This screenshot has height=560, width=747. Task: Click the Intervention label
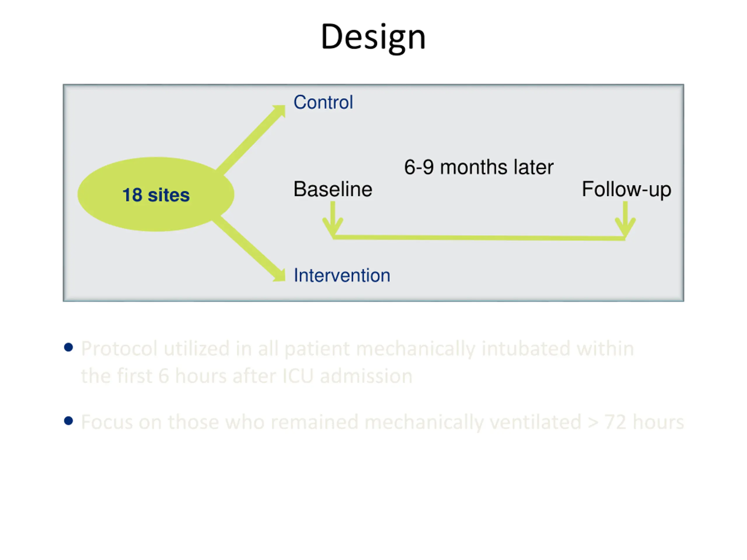[x=342, y=275]
